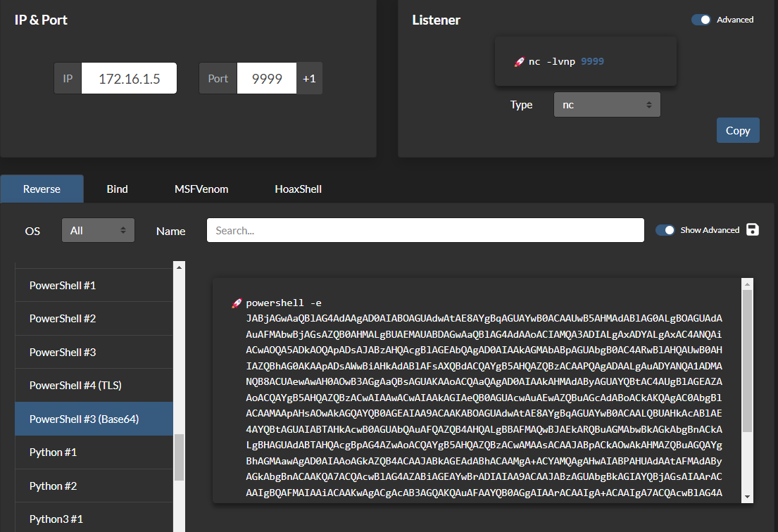Focus the Name search box
This screenshot has width=778, height=532.
pos(425,230)
